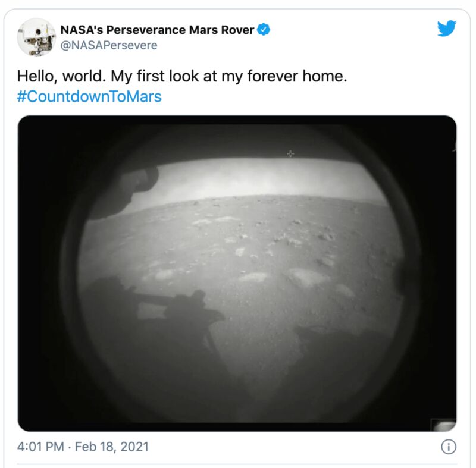The width and height of the screenshot is (476, 468).
Task: Open the tweet info circle icon
Action: 449,447
